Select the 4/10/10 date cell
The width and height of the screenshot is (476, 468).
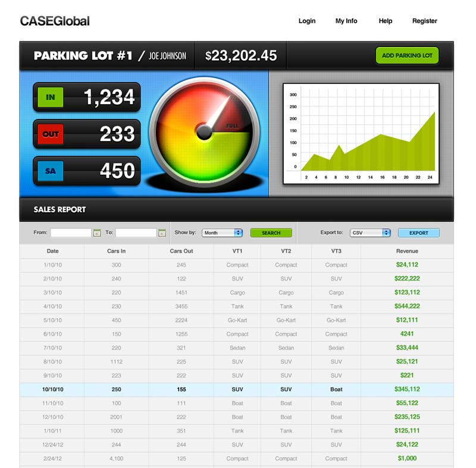[52, 307]
